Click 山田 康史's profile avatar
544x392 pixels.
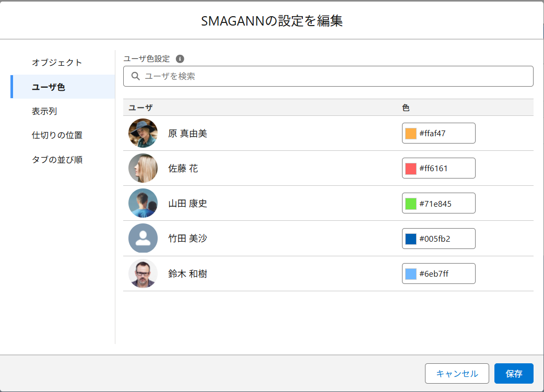[x=143, y=203]
